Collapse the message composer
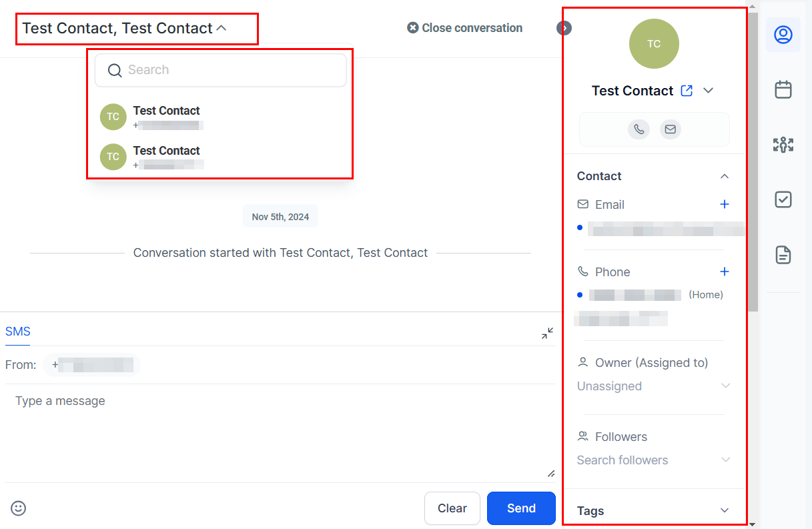This screenshot has height=529, width=812. [x=547, y=334]
